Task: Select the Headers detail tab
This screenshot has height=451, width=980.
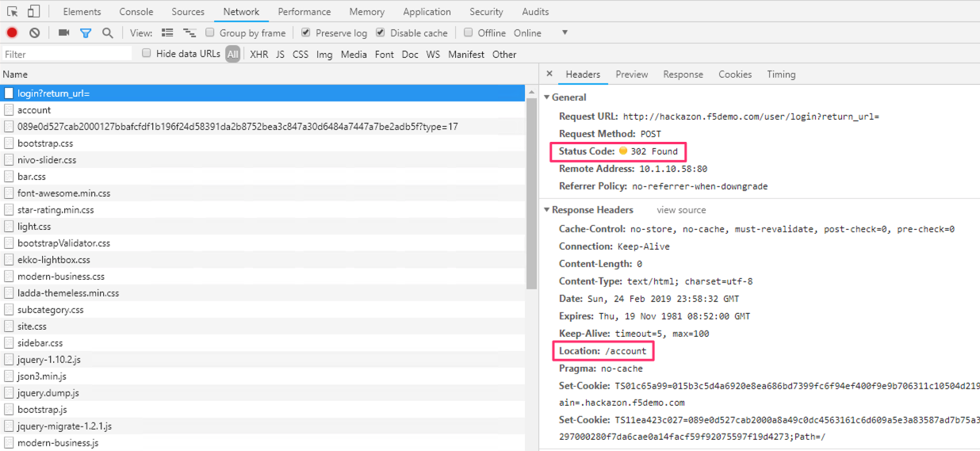Action: [583, 75]
